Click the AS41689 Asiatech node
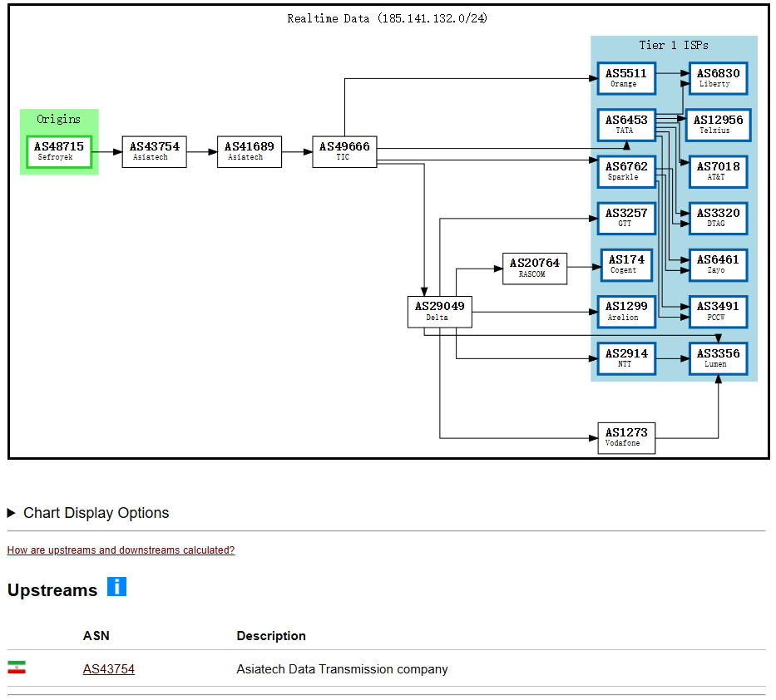The image size is (776, 700). (249, 151)
